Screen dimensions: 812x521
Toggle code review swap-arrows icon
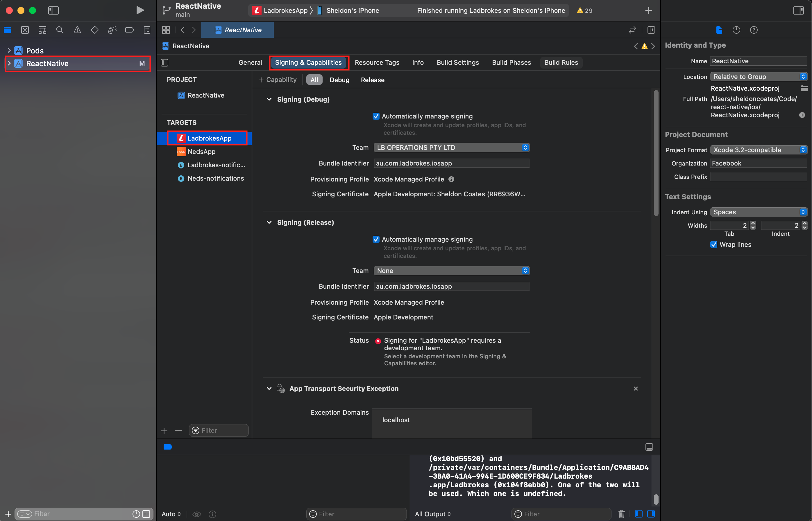(632, 30)
